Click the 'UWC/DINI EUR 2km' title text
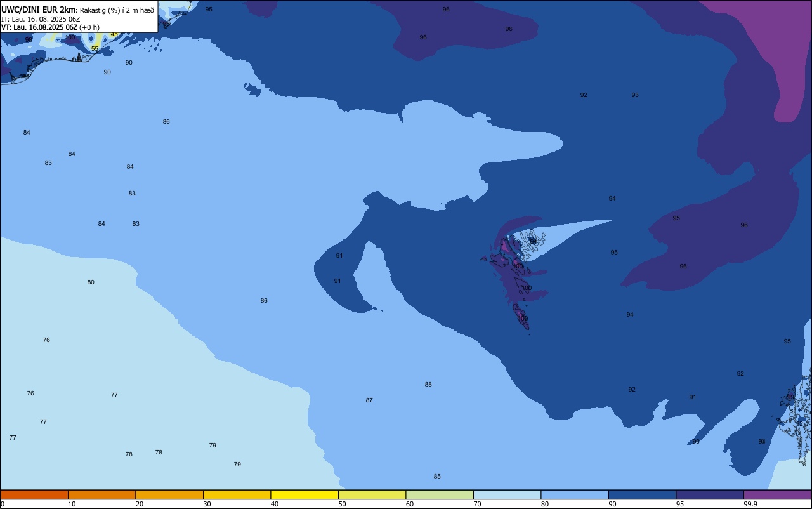The image size is (812, 509). 38,10
